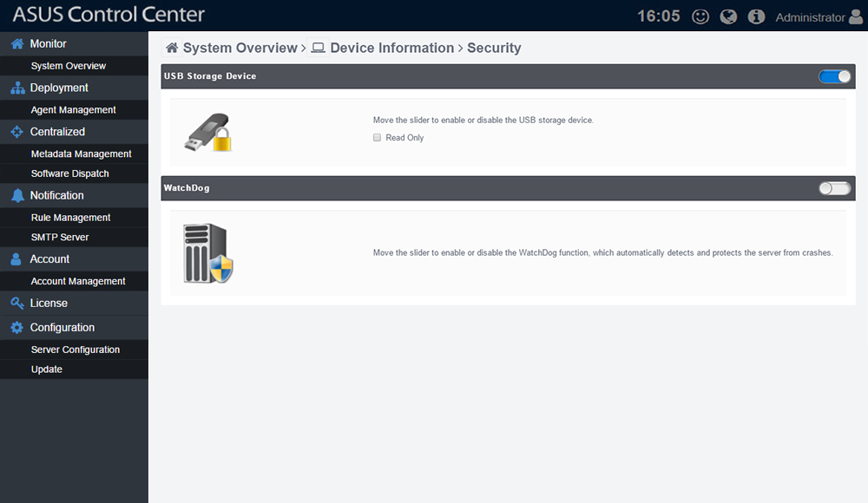
Task: Disable the USB Storage Device toggle
Action: pyautogui.click(x=834, y=76)
